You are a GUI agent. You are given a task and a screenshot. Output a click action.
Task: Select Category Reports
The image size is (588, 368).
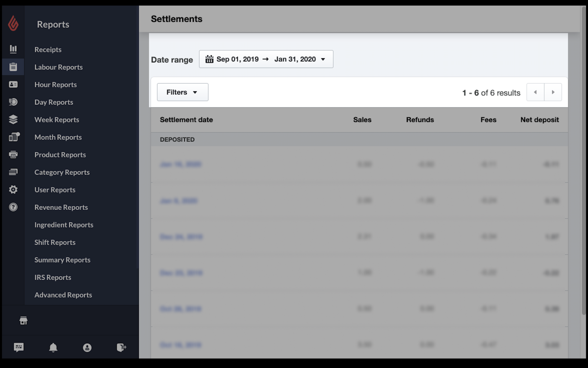point(62,172)
